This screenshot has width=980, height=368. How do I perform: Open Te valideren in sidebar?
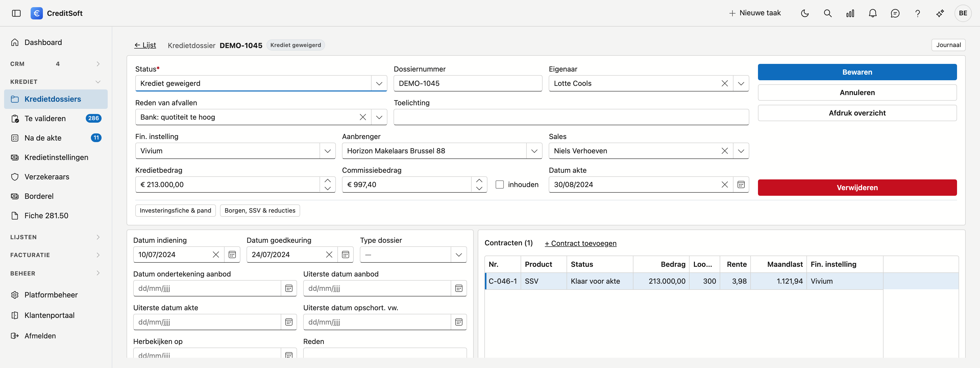[x=56, y=119]
